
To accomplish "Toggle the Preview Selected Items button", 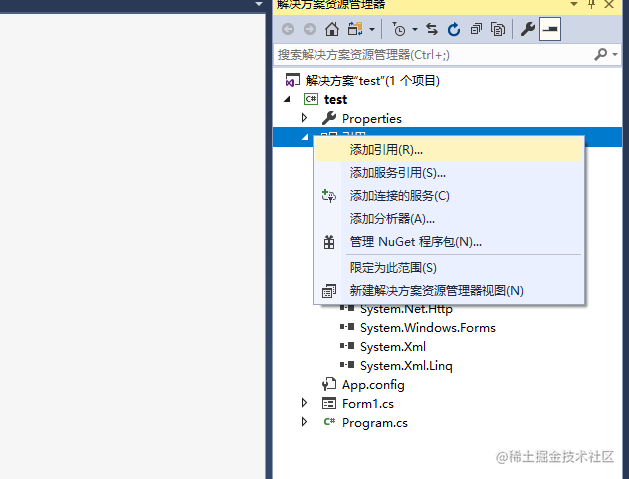I will tap(550, 29).
